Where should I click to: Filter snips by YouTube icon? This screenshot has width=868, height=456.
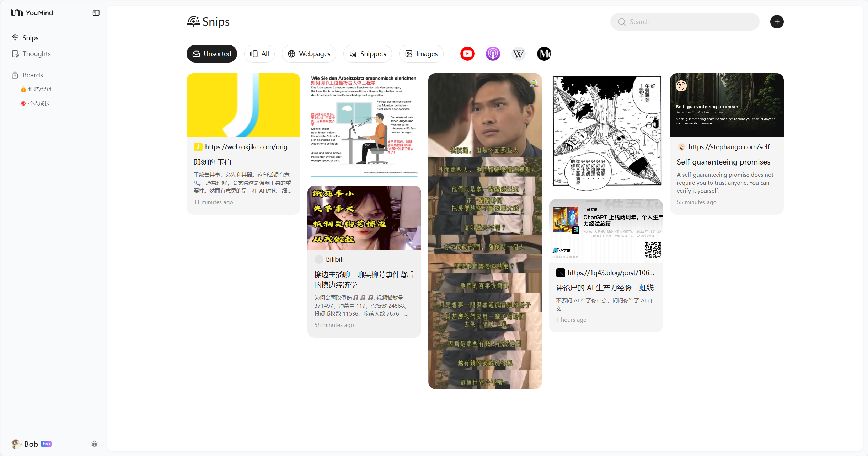click(x=467, y=54)
